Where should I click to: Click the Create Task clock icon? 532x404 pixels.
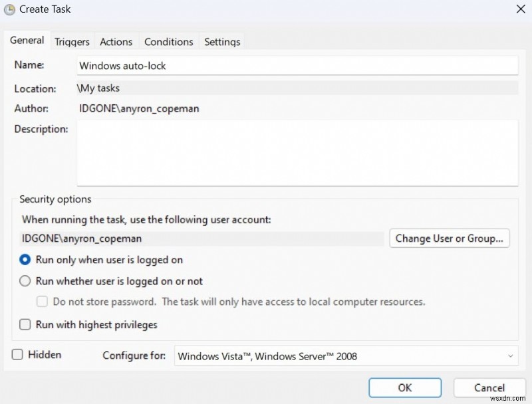(x=9, y=9)
